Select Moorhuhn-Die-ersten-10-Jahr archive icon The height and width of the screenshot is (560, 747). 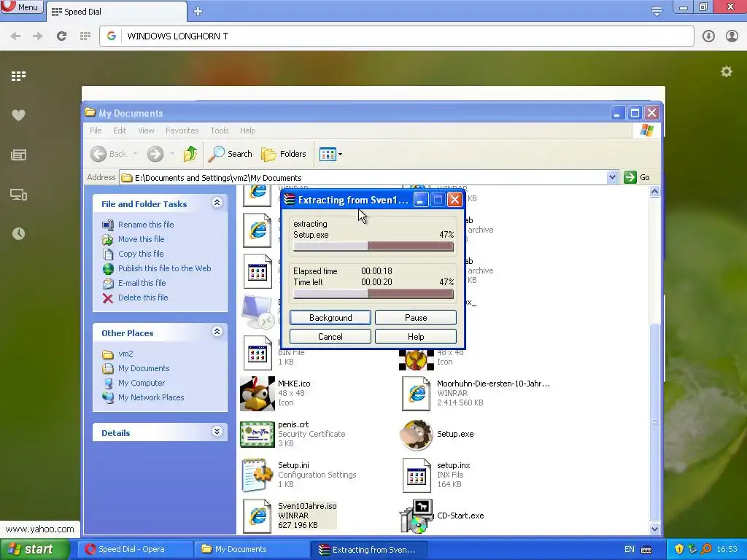[417, 393]
